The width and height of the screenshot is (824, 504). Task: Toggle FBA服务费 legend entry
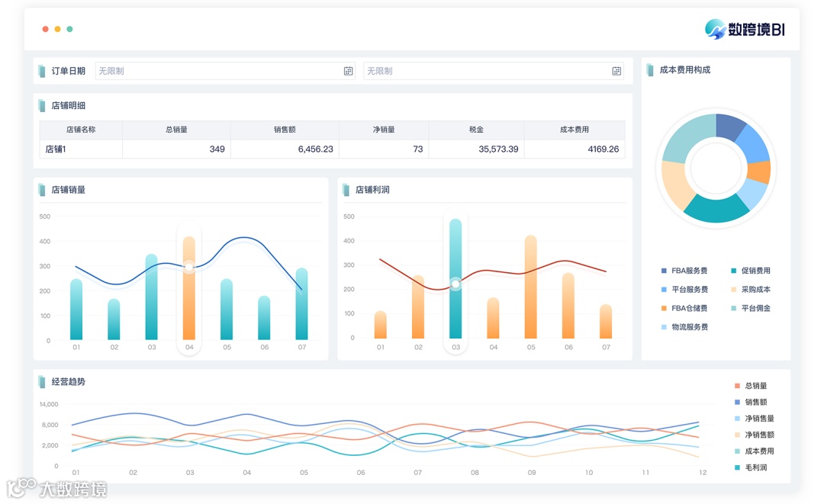pos(684,271)
